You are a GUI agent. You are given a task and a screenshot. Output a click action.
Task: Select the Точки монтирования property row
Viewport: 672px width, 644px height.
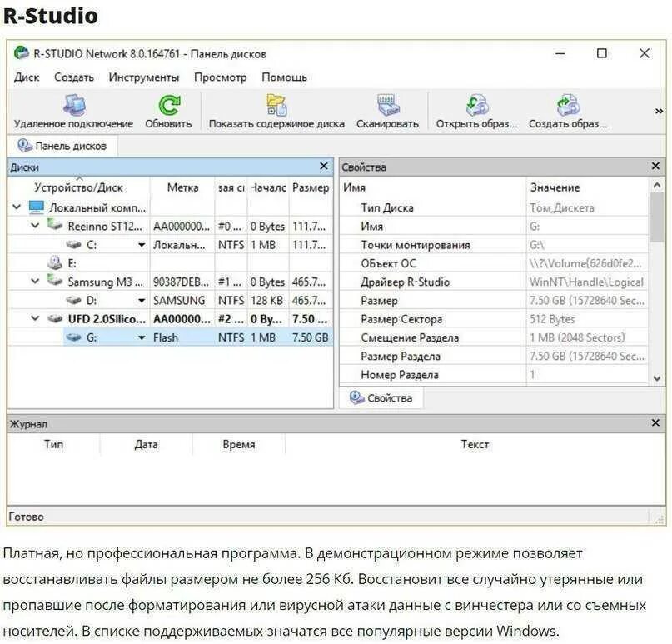[495, 245]
